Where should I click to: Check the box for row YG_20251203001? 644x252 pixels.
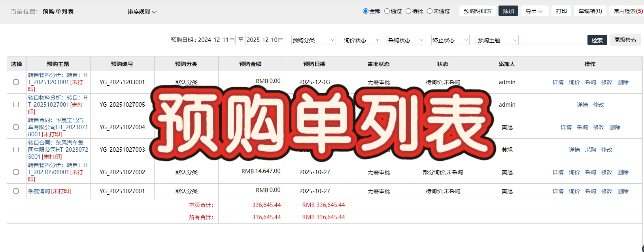[x=16, y=82]
